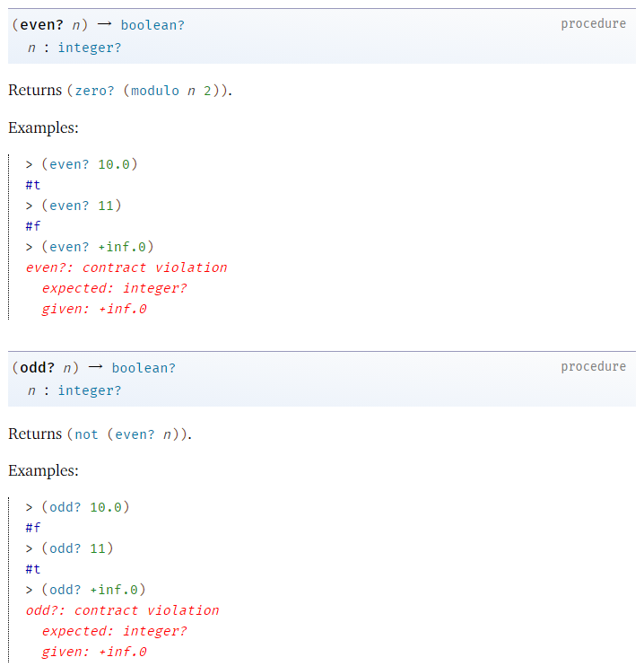Click the not link in odd? description
This screenshot has height=666, width=644.
point(86,434)
